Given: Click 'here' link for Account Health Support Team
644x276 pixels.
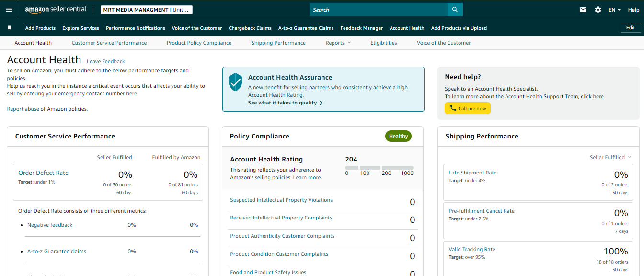Looking at the screenshot, I should click(x=598, y=96).
